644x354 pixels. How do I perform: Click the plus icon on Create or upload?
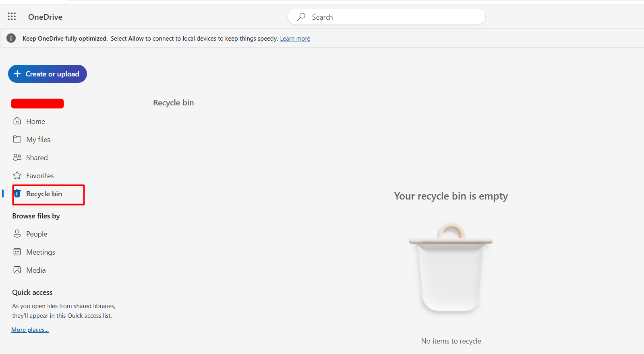coord(17,74)
